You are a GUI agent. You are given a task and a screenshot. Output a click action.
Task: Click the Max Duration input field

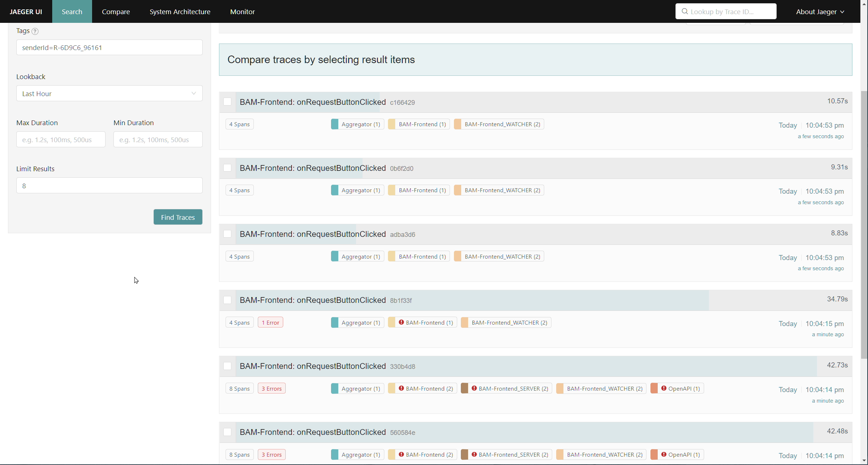click(x=61, y=140)
